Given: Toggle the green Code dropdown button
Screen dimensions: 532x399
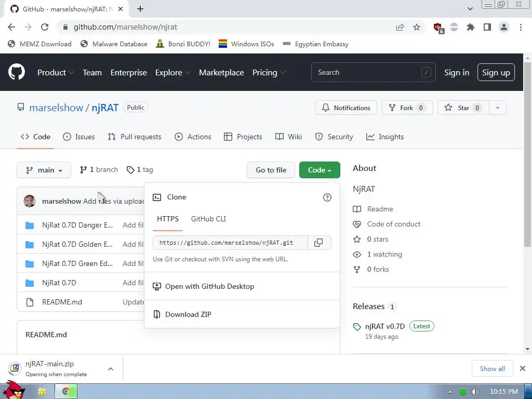Looking at the screenshot, I should point(320,170).
